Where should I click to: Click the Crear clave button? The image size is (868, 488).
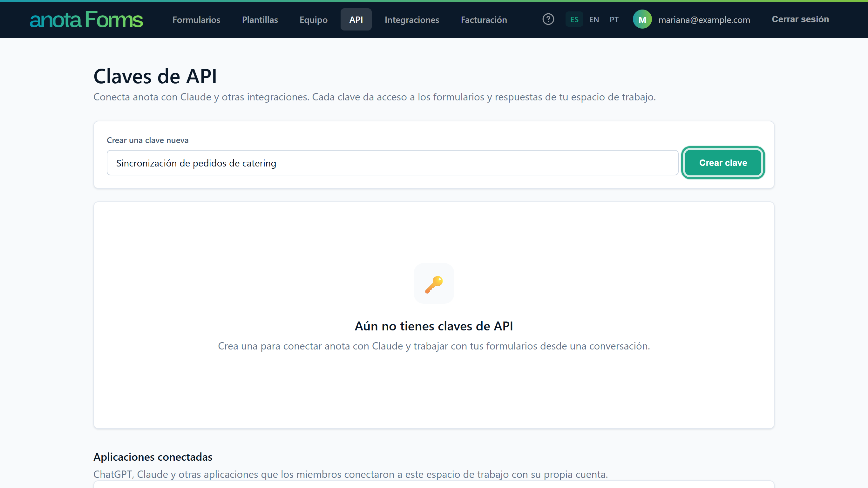point(723,163)
